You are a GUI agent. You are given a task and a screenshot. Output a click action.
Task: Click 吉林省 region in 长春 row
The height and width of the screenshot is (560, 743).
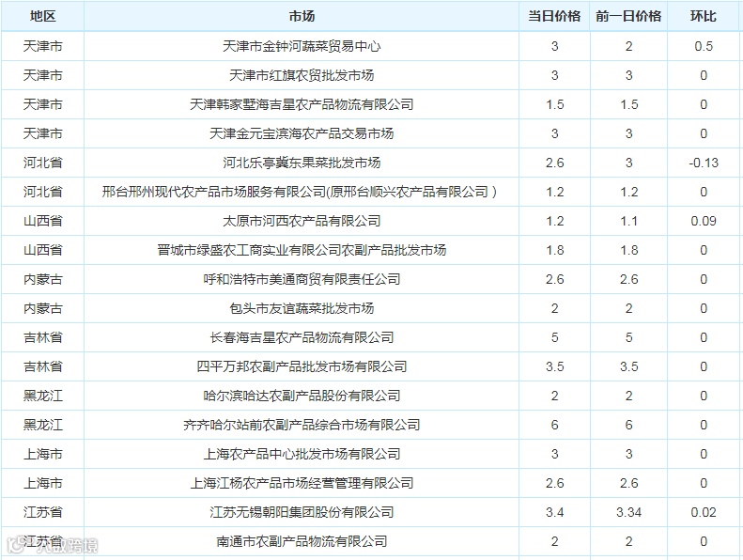coord(42,337)
